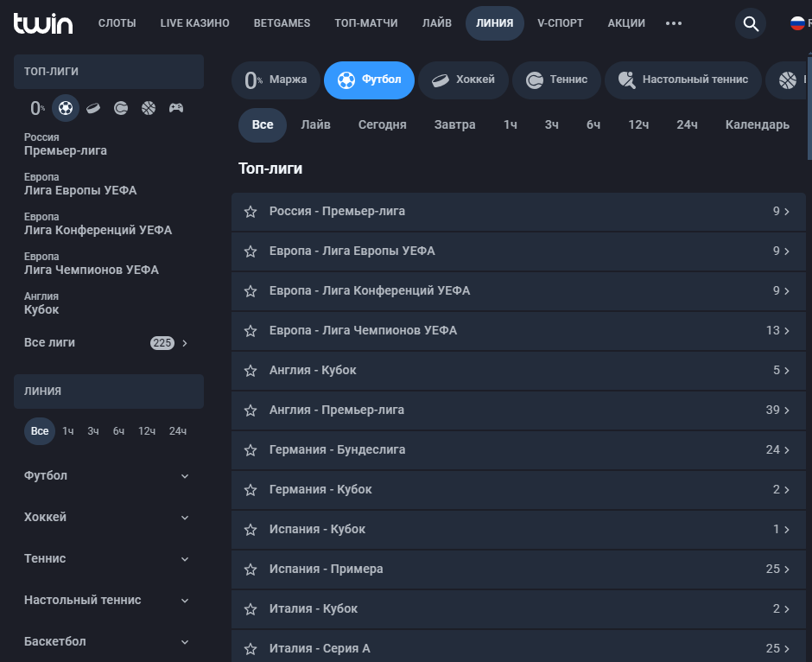Open Топ-матчи in top navigation

point(366,23)
